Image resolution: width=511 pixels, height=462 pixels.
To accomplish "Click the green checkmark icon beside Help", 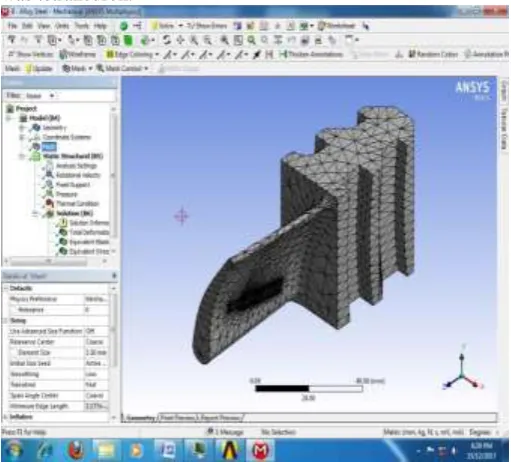I will [124, 26].
